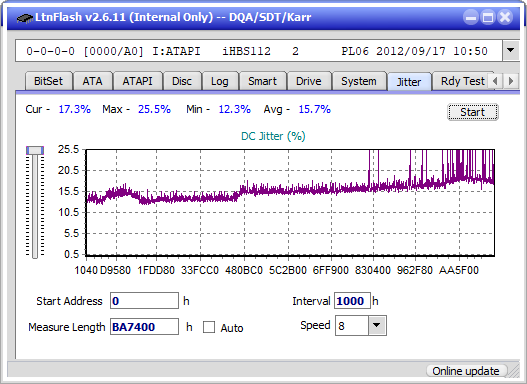The height and width of the screenshot is (384, 527).
Task: Expand the Speed dropdown
Action: click(x=377, y=325)
